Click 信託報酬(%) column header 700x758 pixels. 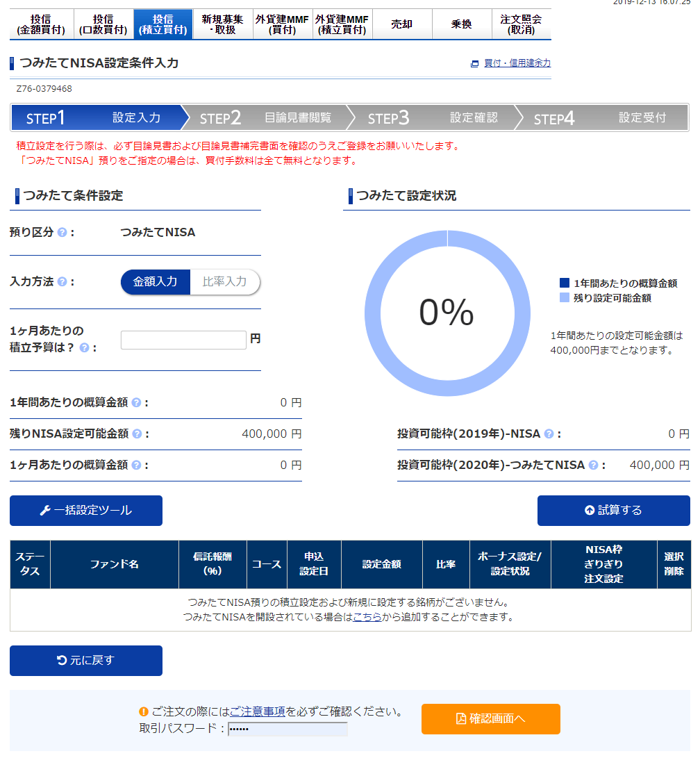pos(212,564)
